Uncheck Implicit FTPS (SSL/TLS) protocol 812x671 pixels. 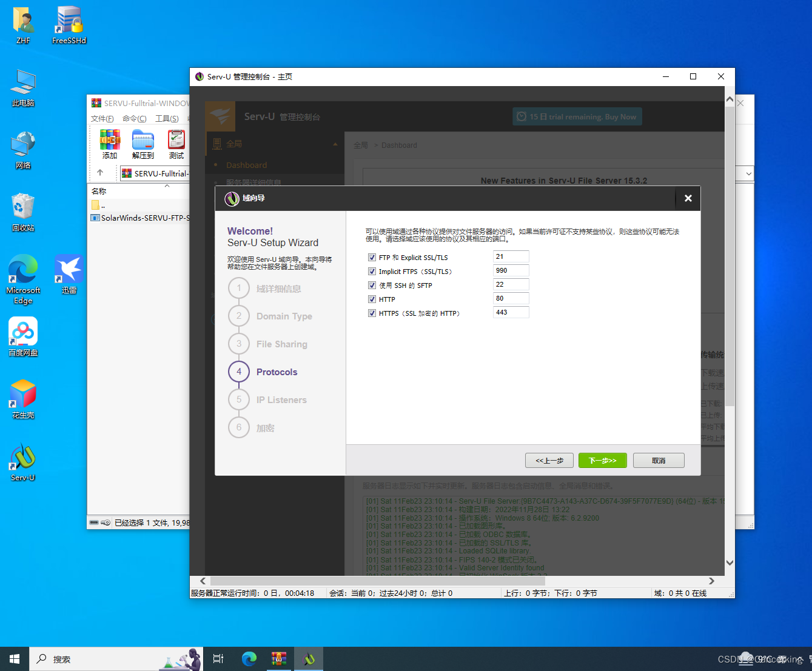coord(372,271)
